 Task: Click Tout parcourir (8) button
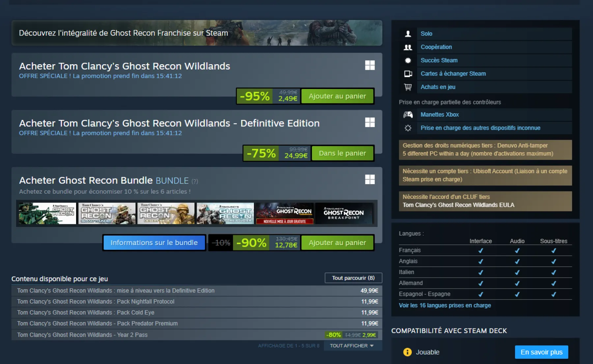click(x=353, y=278)
